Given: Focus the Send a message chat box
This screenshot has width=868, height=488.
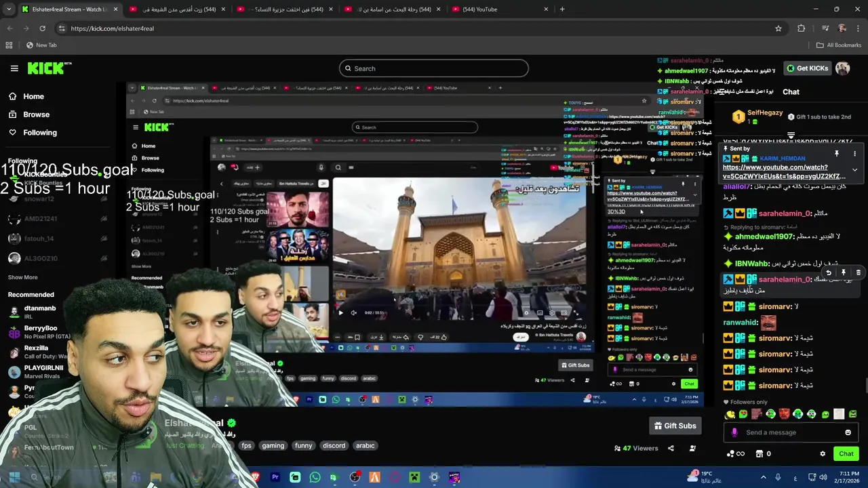Looking at the screenshot, I should pyautogui.click(x=791, y=432).
